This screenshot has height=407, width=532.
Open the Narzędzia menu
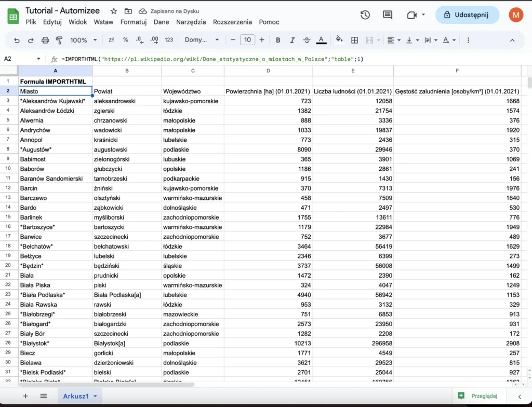click(191, 22)
